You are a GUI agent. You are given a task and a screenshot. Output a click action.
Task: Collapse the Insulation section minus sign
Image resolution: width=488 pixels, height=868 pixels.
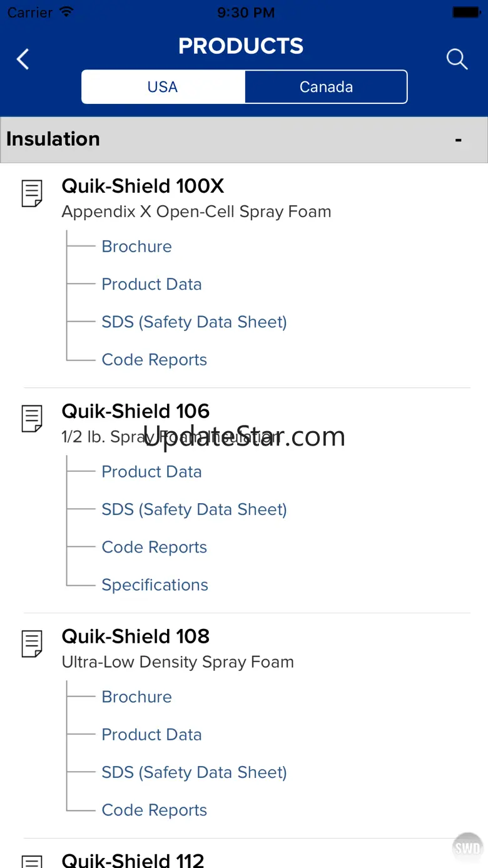coord(459,140)
